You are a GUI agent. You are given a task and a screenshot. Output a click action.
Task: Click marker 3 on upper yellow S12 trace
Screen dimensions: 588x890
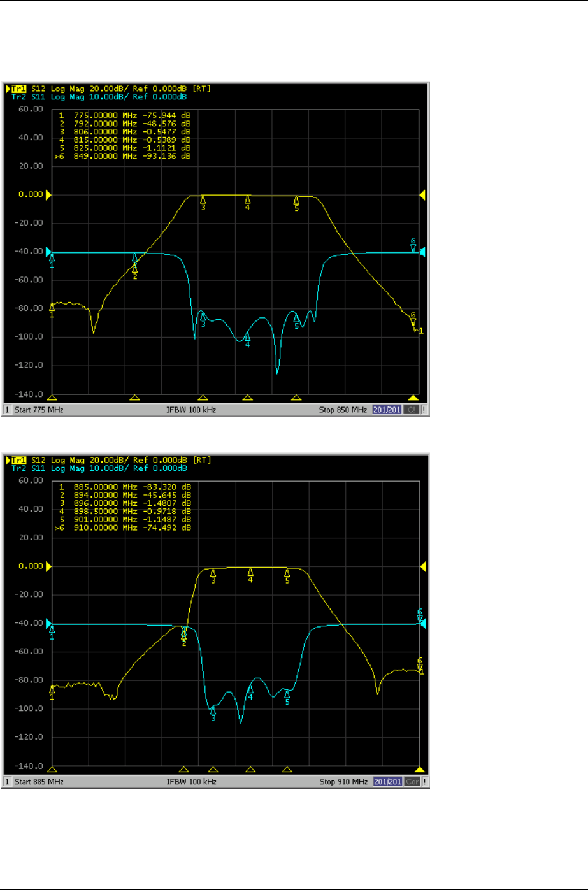203,202
